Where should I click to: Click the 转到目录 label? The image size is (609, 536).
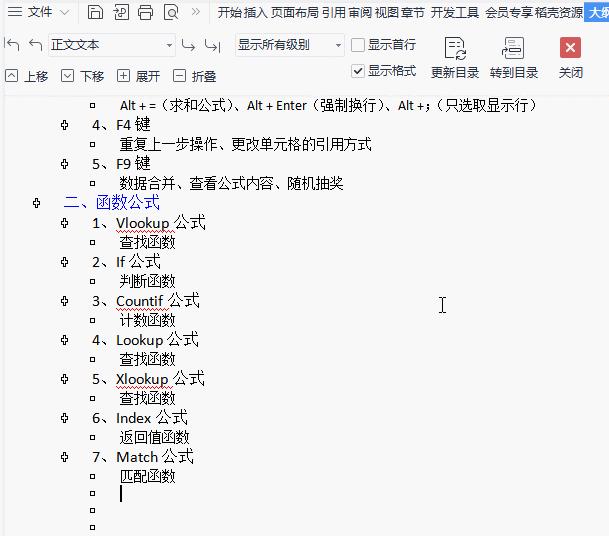click(513, 73)
